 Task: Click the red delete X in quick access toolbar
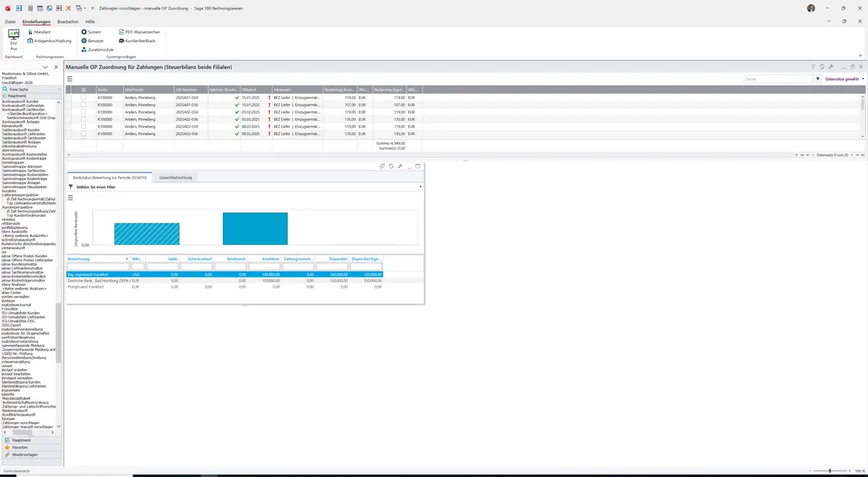pyautogui.click(x=69, y=8)
